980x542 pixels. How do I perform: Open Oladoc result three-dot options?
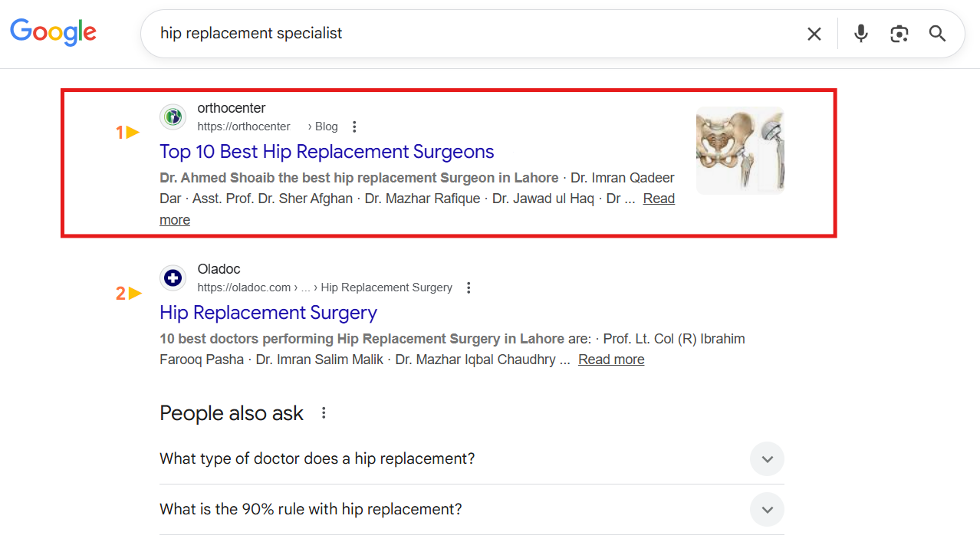pyautogui.click(x=469, y=287)
